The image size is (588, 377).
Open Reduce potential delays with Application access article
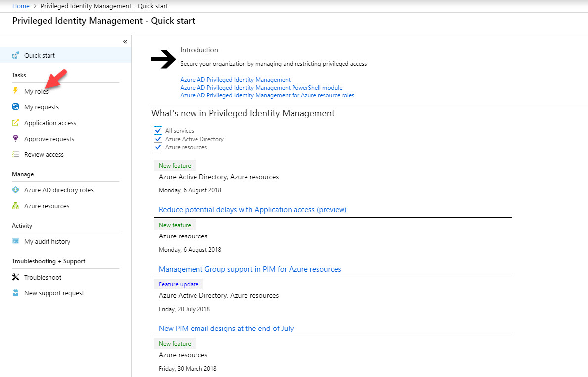point(252,209)
